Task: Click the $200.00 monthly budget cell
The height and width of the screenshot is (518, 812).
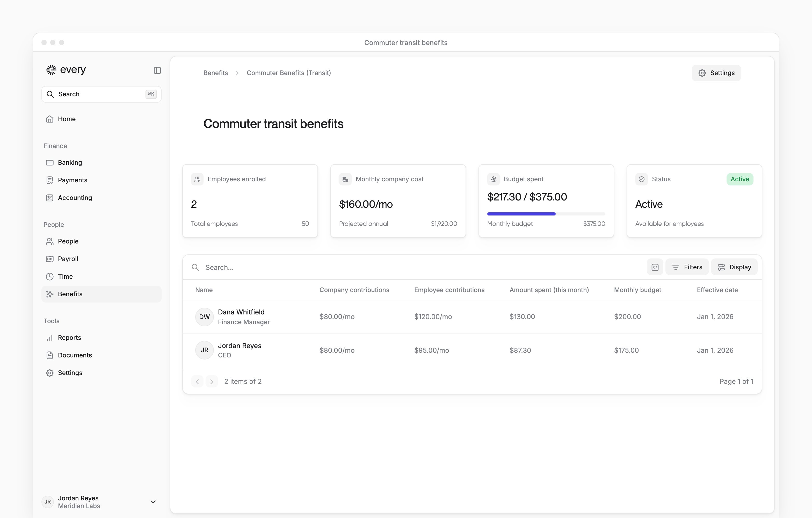Action: coord(627,317)
